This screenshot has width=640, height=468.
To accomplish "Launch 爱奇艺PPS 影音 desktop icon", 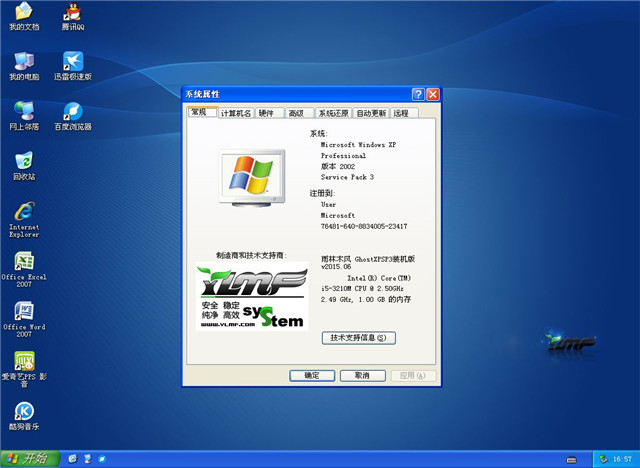I will point(23,362).
